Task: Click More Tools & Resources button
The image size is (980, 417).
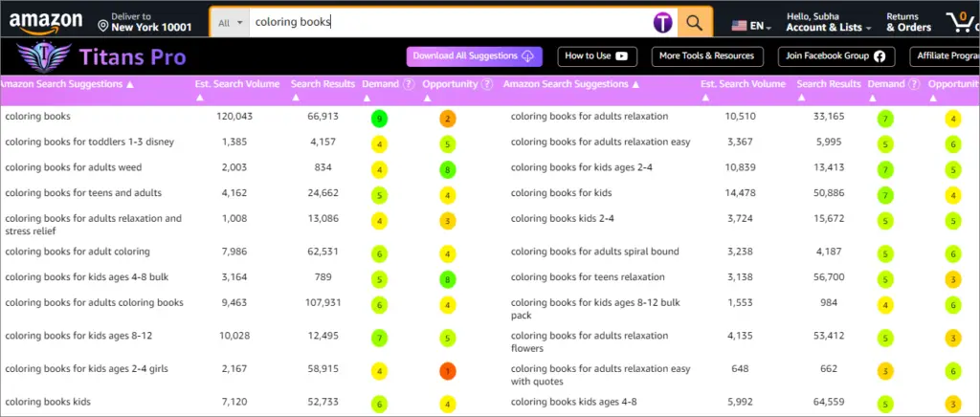Action: pyautogui.click(x=707, y=56)
